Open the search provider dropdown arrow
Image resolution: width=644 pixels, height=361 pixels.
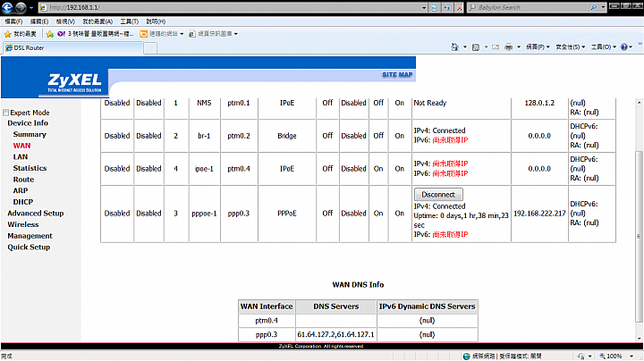(603, 7)
